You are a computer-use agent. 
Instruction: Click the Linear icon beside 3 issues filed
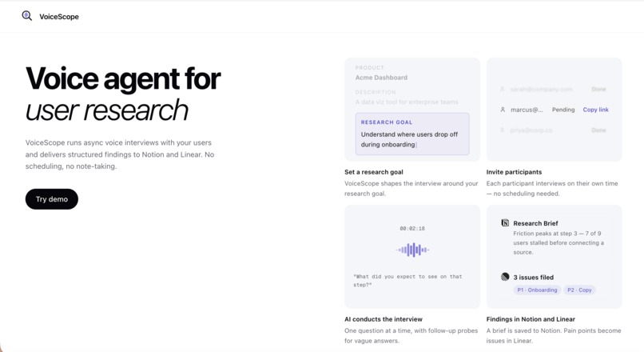point(505,277)
